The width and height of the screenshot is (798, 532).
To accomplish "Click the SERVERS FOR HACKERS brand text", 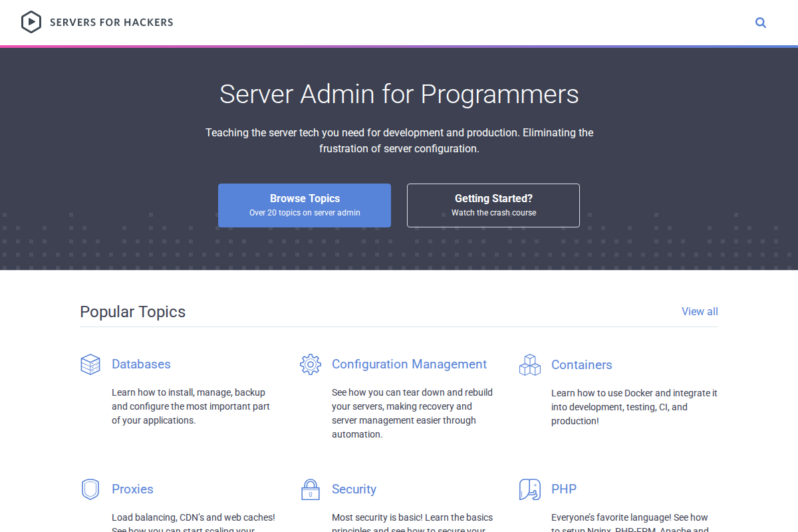I will tap(112, 22).
